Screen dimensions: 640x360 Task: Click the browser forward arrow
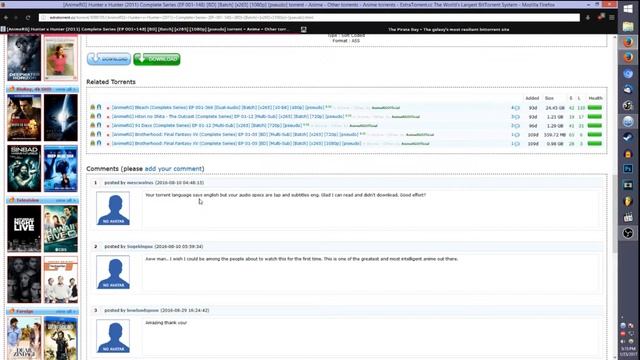(x=16, y=18)
